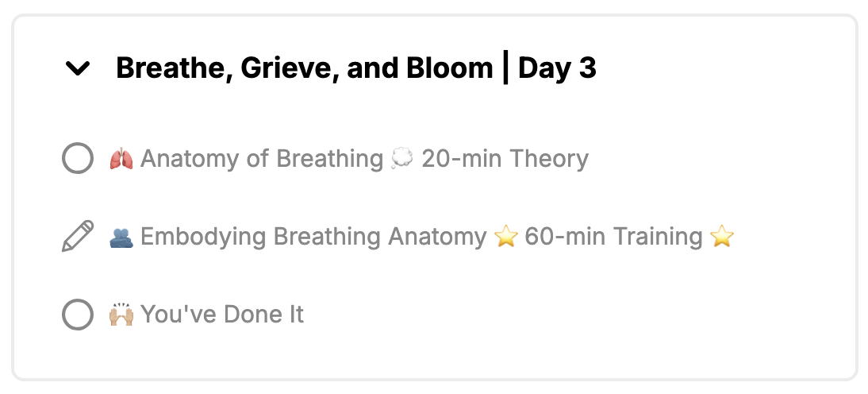Viewport: 868px width, 394px height.
Task: Click the raised hands emoji icon
Action: [121, 315]
